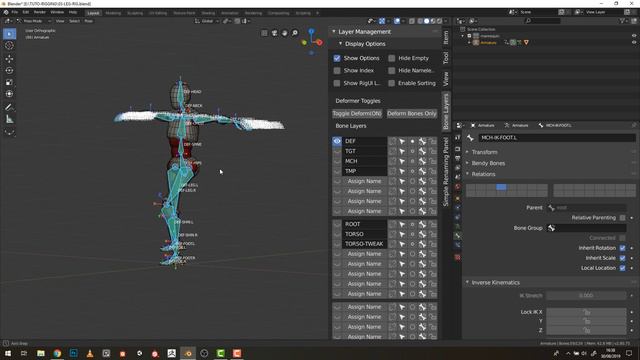Open the Render menu
Viewport: 640px width, 360px height.
pyautogui.click(x=40, y=12)
